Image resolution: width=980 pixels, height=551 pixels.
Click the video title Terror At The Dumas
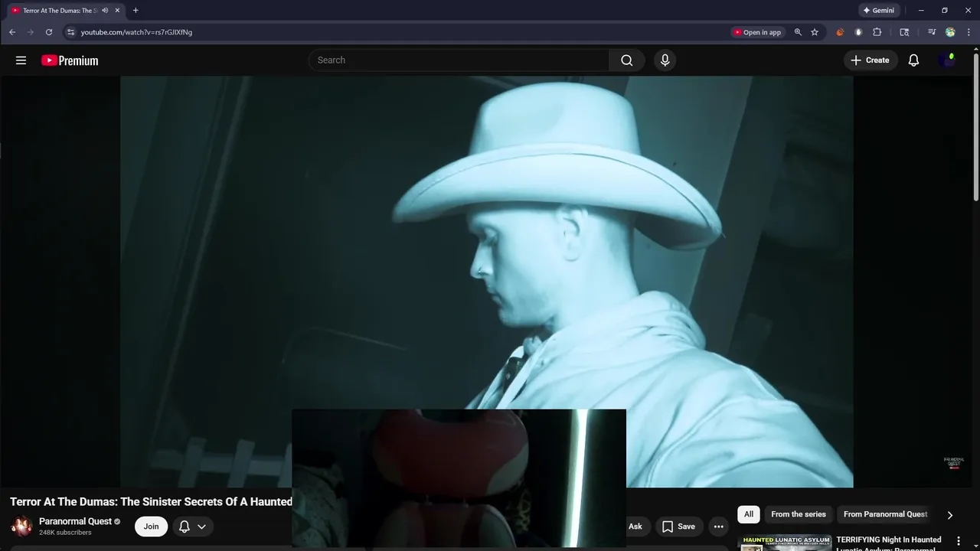click(151, 502)
